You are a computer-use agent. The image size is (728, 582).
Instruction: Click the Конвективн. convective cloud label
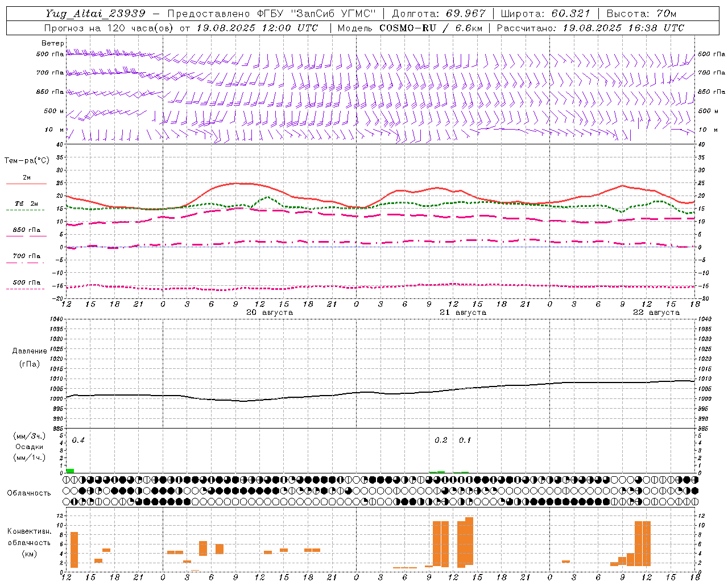pos(29,531)
